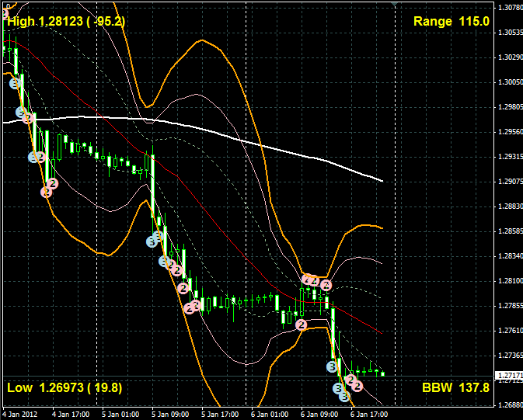523x420 pixels.
Task: Select the rightmost pink 2 marker near current price
Action: tap(357, 386)
